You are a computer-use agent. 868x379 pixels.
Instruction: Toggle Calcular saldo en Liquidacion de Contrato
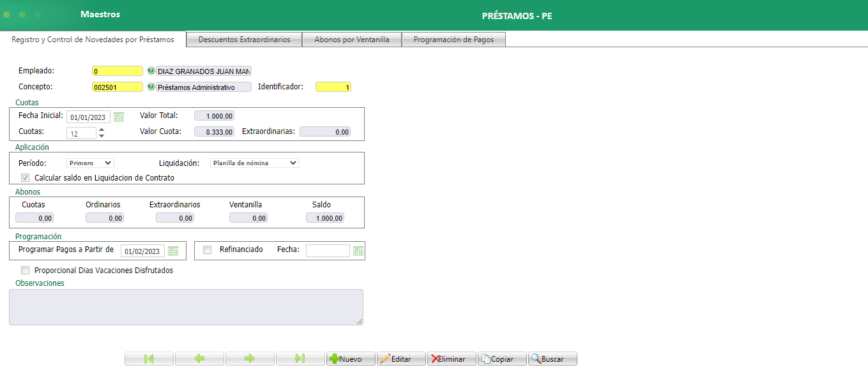25,177
